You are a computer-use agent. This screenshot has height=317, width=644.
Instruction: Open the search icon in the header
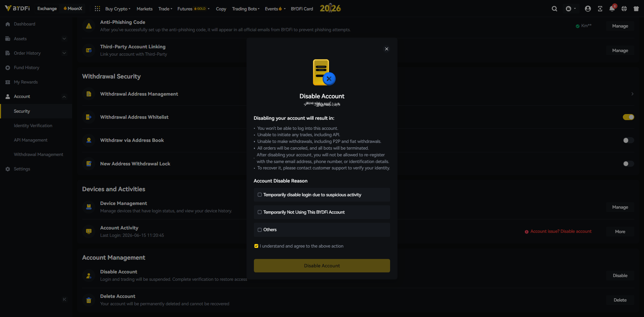pyautogui.click(x=554, y=9)
